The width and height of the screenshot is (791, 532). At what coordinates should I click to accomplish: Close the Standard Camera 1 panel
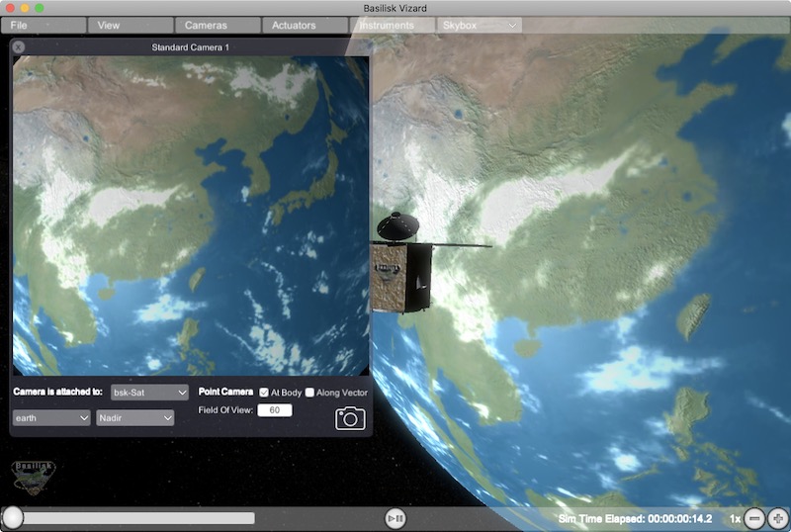19,46
